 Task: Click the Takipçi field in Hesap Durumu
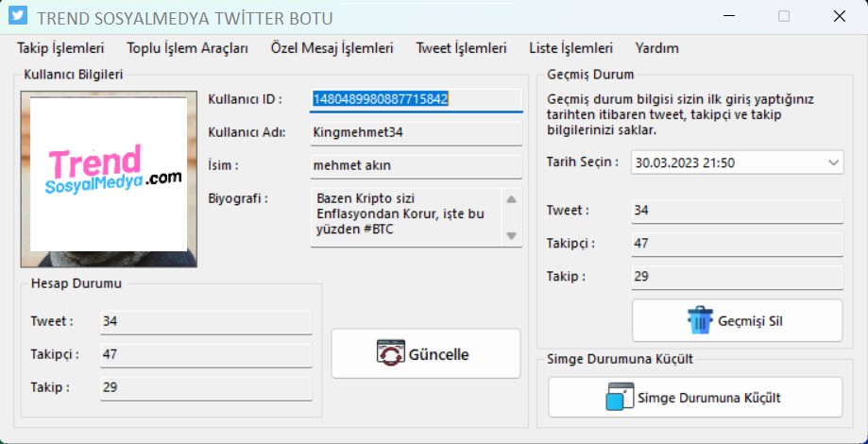(206, 354)
